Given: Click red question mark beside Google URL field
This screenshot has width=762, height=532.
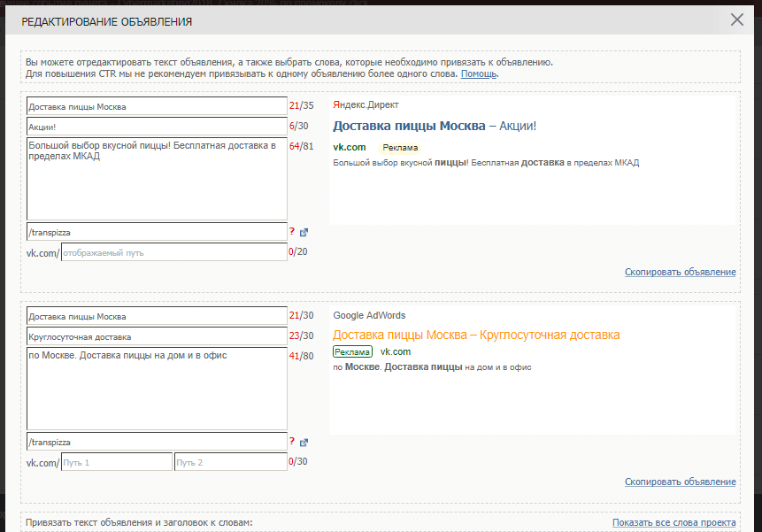Looking at the screenshot, I should pos(291,442).
